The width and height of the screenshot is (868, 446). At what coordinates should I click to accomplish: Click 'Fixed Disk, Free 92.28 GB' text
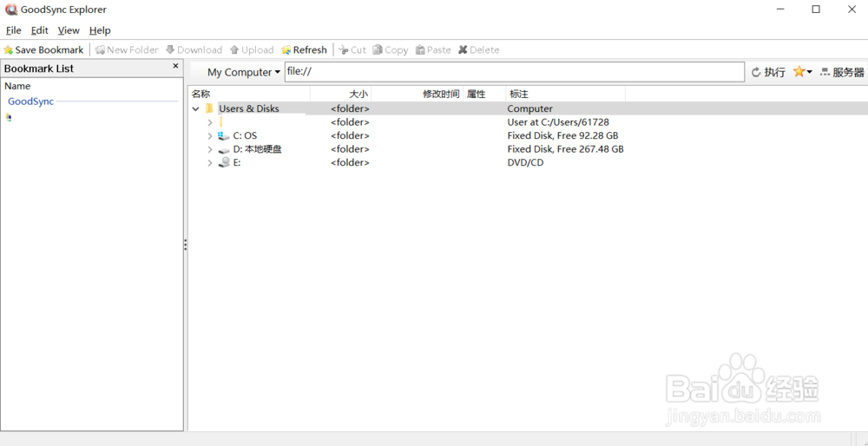tap(563, 135)
